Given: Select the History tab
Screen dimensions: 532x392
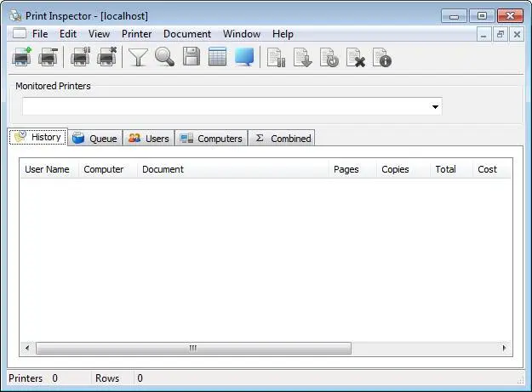Looking at the screenshot, I should (x=38, y=137).
